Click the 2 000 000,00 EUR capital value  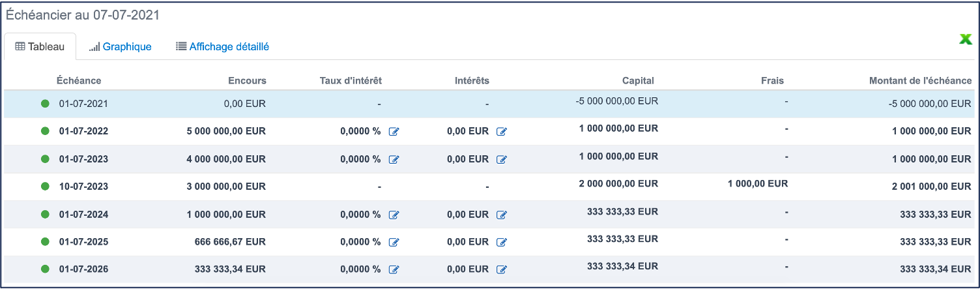[618, 184]
